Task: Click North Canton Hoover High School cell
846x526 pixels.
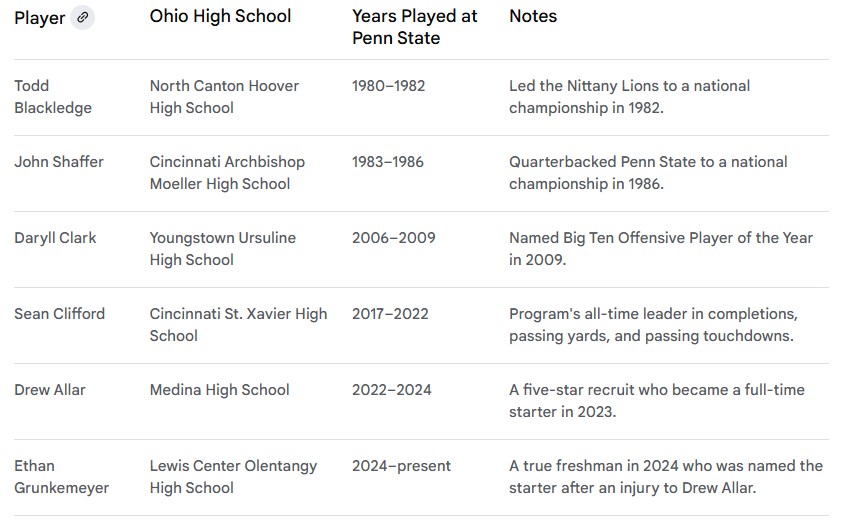Action: (x=224, y=97)
